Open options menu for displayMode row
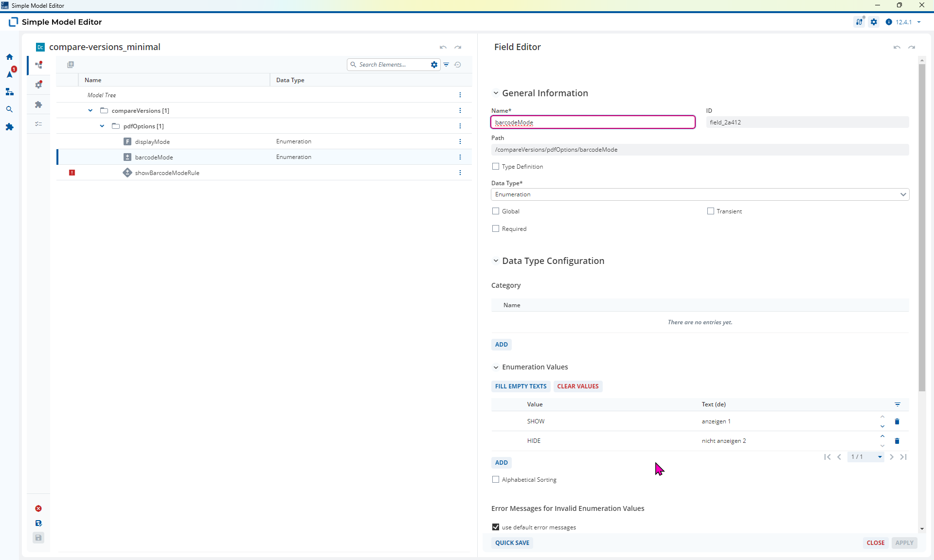 coord(460,141)
